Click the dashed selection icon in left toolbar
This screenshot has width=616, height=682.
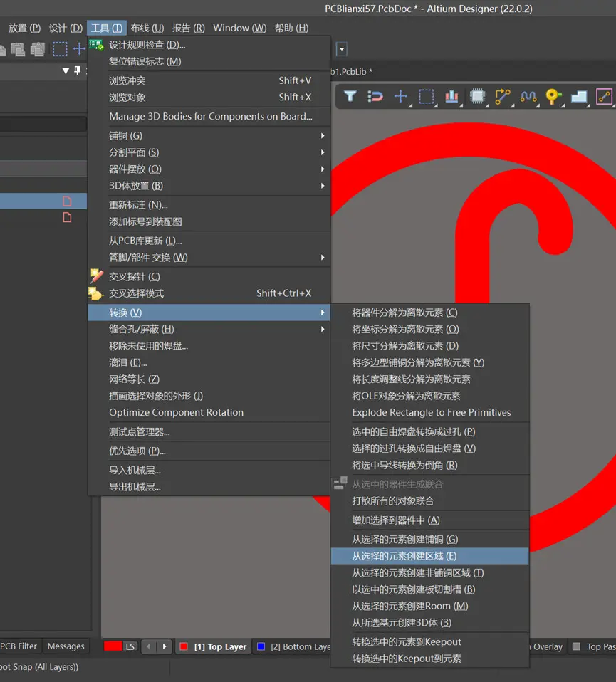[x=60, y=48]
